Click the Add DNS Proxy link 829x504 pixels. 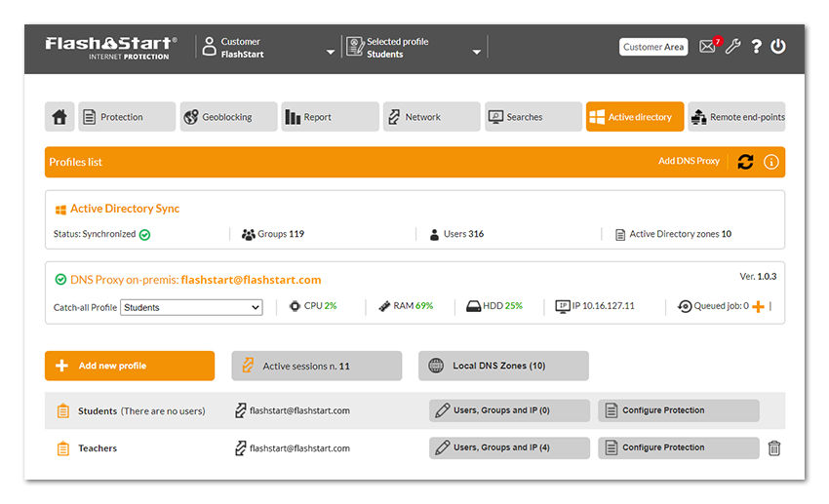(x=689, y=162)
